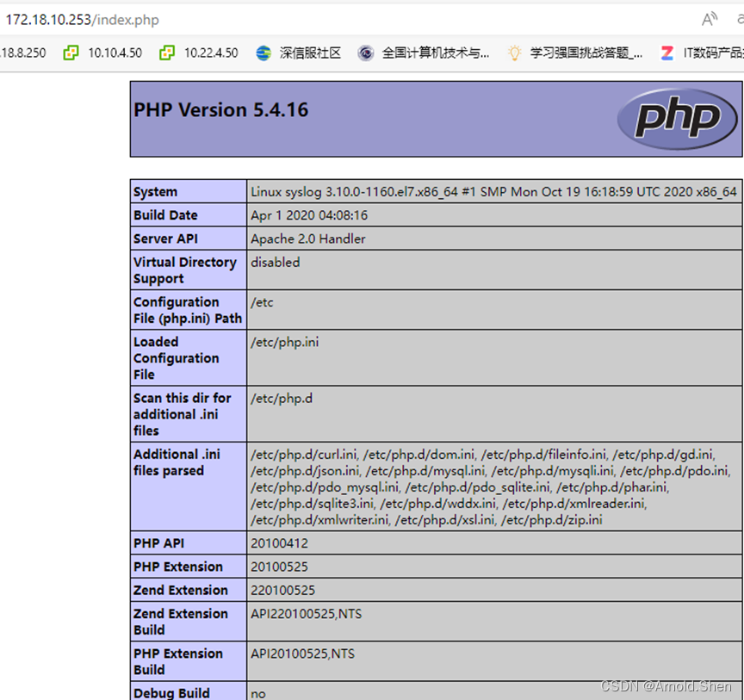Click the PHP Extension Build label
The height and width of the screenshot is (700, 744).
(178, 661)
